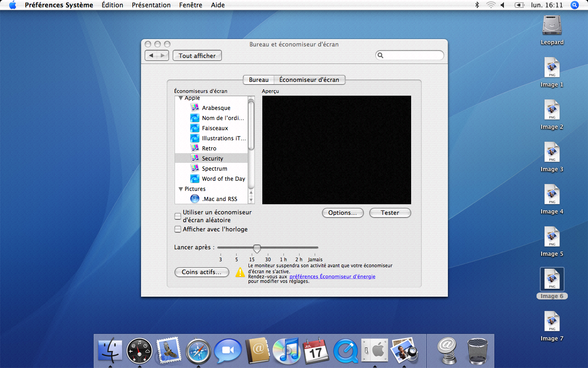This screenshot has height=368, width=588.
Task: Open Address Book from the Dock
Action: [x=257, y=351]
